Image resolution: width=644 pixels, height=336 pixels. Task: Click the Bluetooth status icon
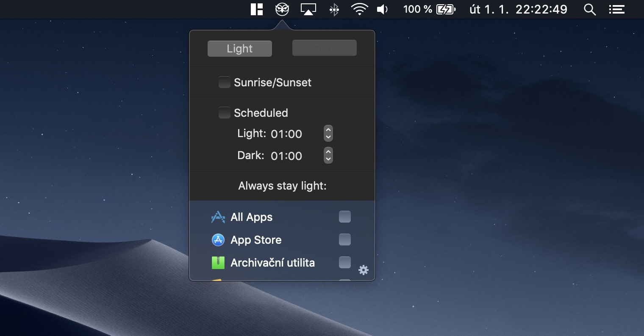point(334,9)
